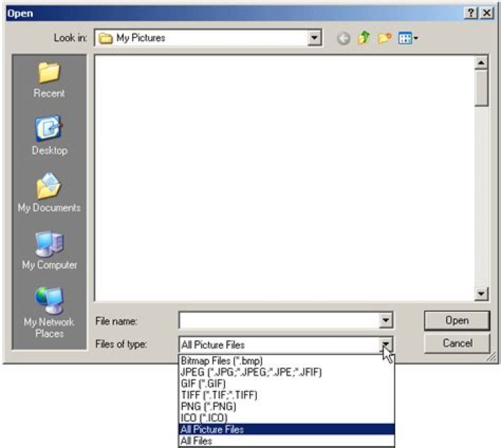Create a new folder

(383, 38)
